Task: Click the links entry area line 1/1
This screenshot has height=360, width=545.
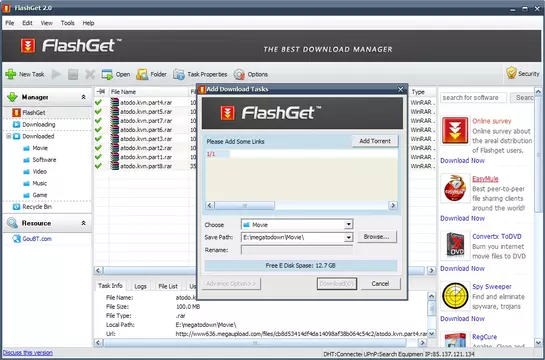Action: 301,154
